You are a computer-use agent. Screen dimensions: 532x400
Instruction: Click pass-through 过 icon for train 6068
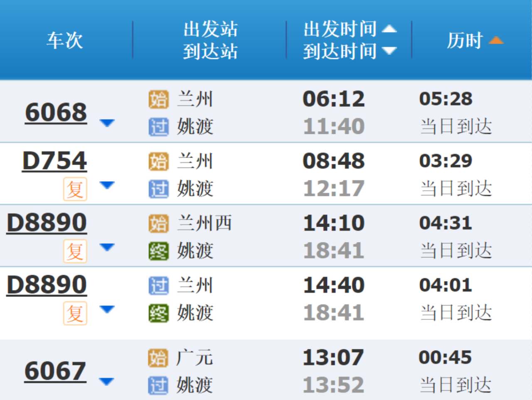pyautogui.click(x=158, y=127)
